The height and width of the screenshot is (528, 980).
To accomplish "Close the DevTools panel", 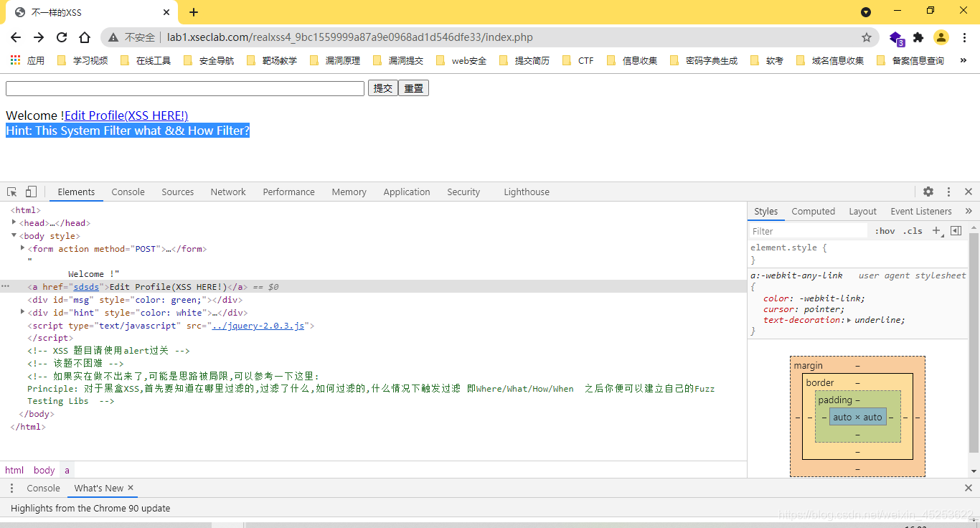I will pyautogui.click(x=969, y=192).
